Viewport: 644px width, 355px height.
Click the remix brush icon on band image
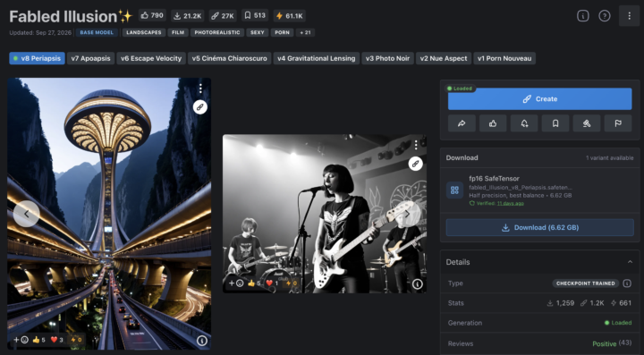(x=416, y=164)
